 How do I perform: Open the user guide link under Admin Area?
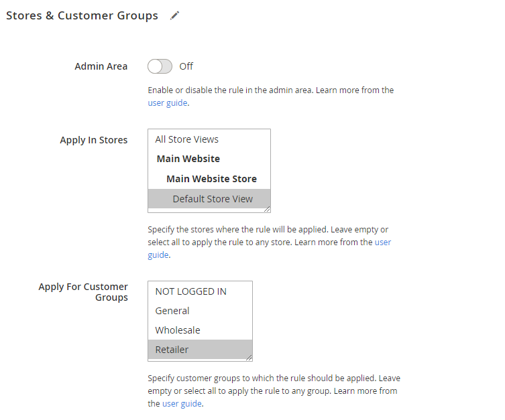[167, 103]
